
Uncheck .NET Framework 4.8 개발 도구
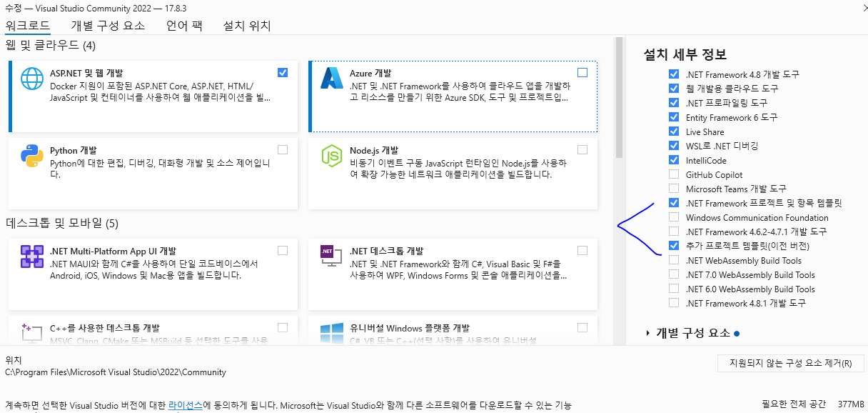pyautogui.click(x=674, y=74)
